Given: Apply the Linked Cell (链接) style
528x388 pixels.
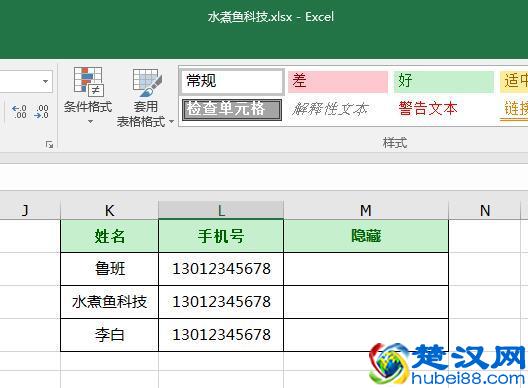Looking at the screenshot, I should pyautogui.click(x=514, y=109).
